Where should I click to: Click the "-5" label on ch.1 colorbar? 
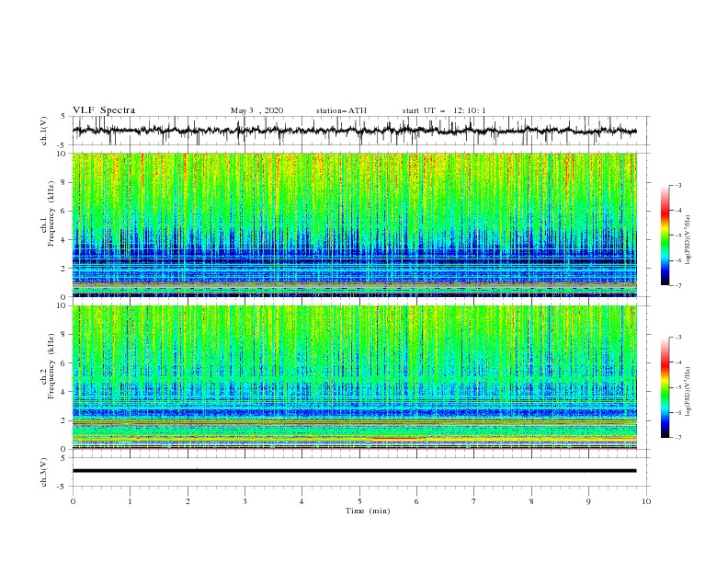(x=677, y=236)
